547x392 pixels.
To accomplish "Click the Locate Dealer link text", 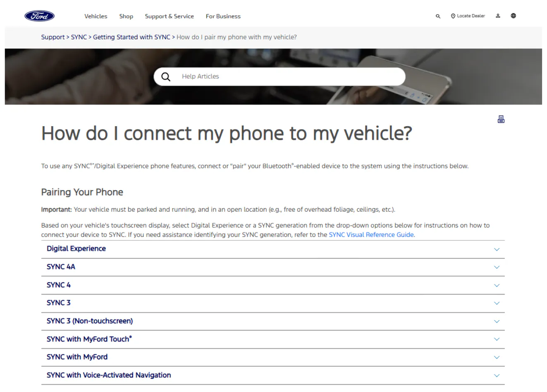I will click(471, 16).
